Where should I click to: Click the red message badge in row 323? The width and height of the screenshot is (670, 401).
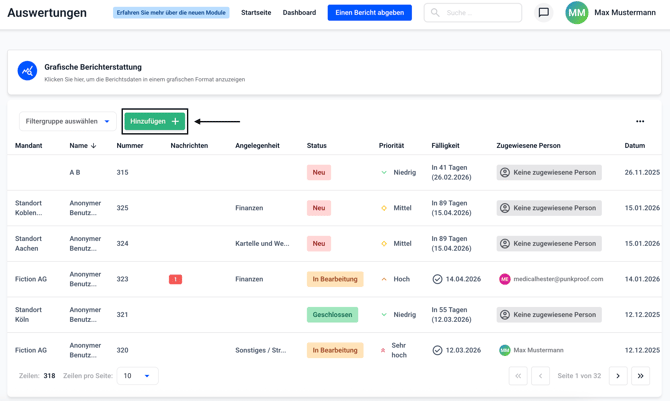pyautogui.click(x=175, y=280)
